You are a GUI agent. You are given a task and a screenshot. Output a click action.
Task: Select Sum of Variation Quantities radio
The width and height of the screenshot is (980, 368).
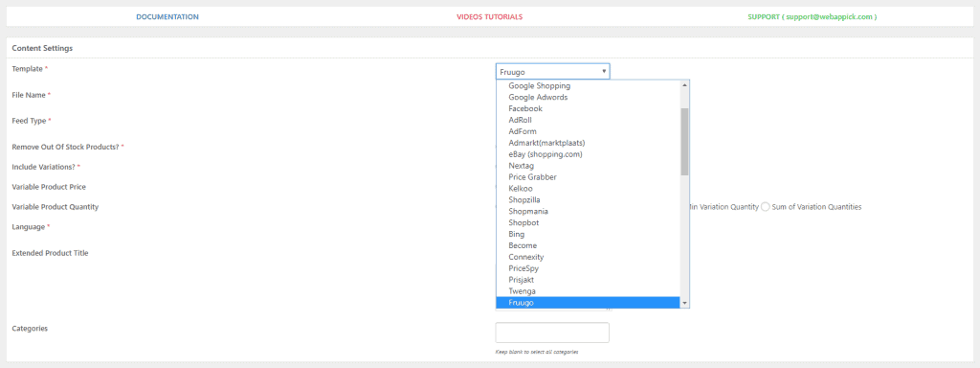[x=766, y=207]
